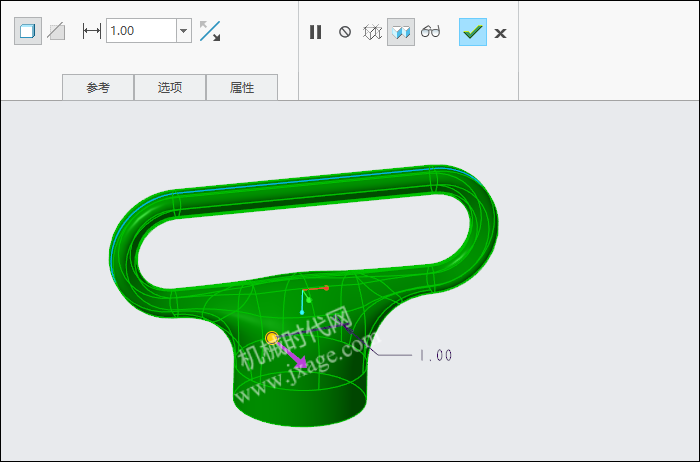Open the 属性 tab
This screenshot has height=462, width=700.
[x=242, y=87]
